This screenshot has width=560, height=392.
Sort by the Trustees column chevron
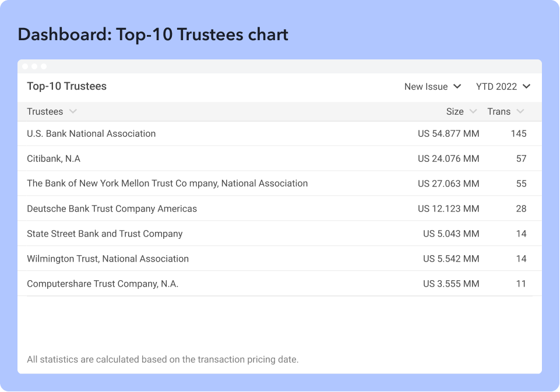tap(73, 111)
